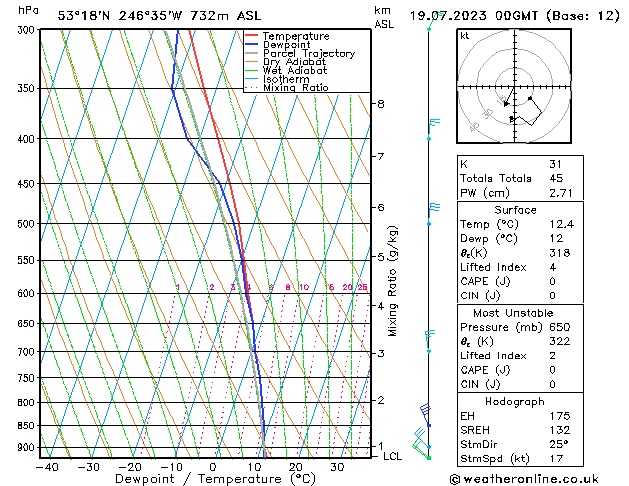Click the 5 km altitude label
Viewport: 629px width, 486px height.
[381, 257]
